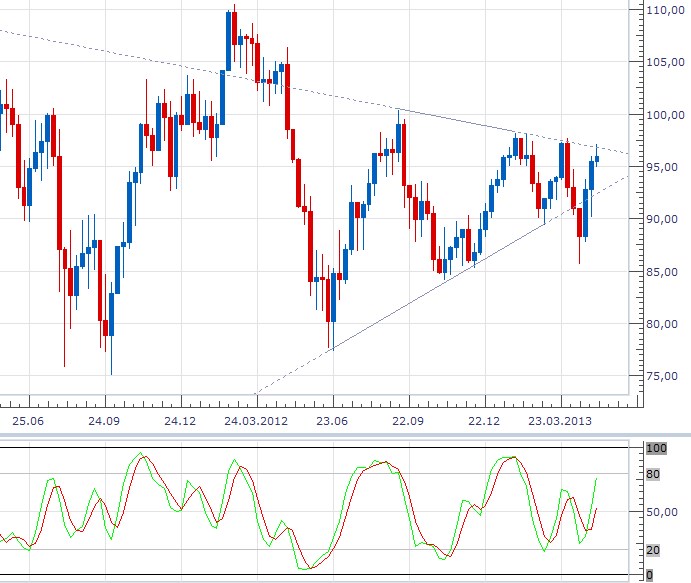Click the 22.09 date axis label
Image resolution: width=691 pixels, height=583 pixels.
408,421
